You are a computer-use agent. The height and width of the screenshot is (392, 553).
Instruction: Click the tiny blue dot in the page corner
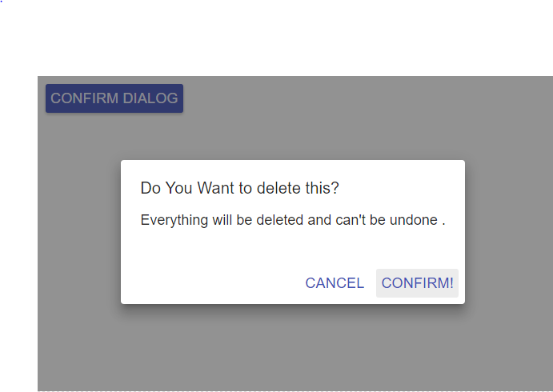pos(2,1)
